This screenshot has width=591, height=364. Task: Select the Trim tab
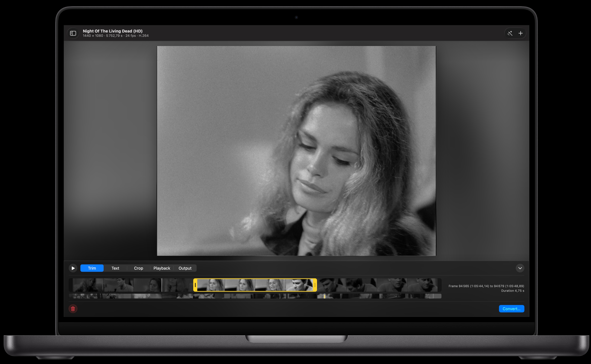(92, 268)
